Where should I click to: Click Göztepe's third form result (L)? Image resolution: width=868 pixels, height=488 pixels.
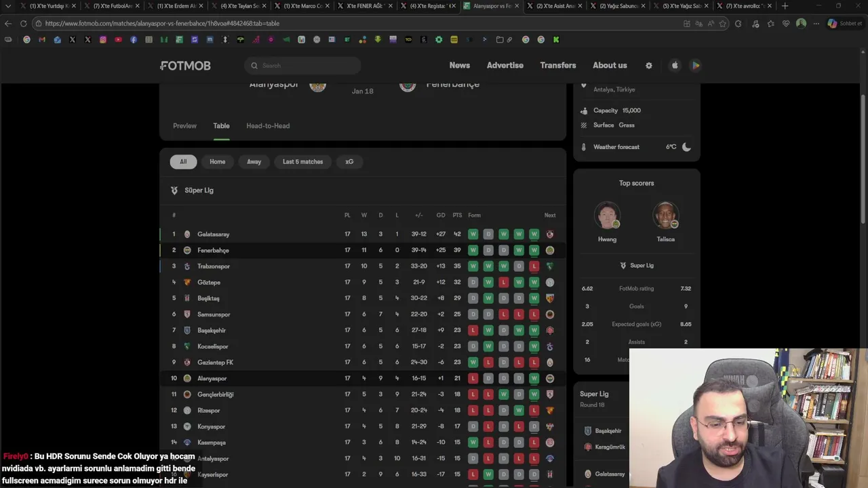pyautogui.click(x=503, y=283)
